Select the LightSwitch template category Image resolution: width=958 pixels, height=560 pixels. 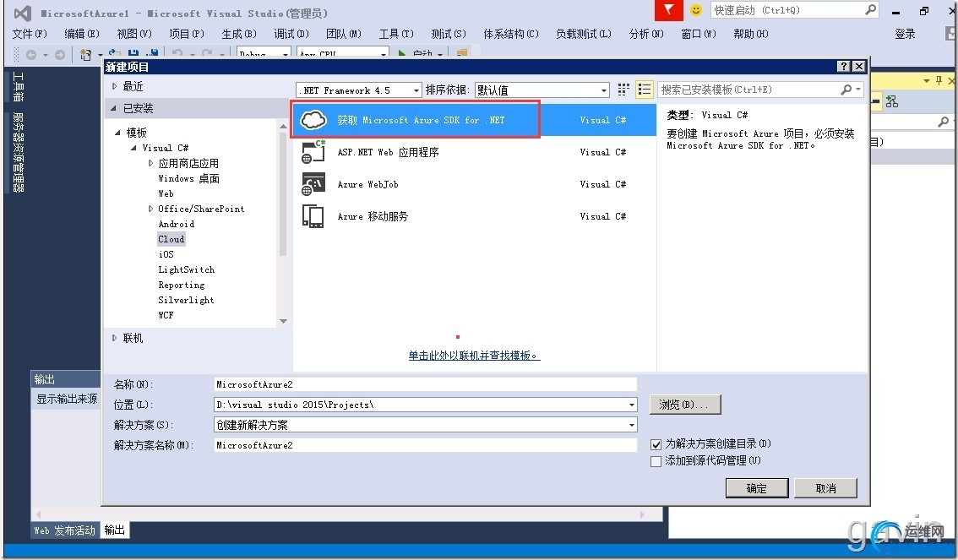(187, 269)
